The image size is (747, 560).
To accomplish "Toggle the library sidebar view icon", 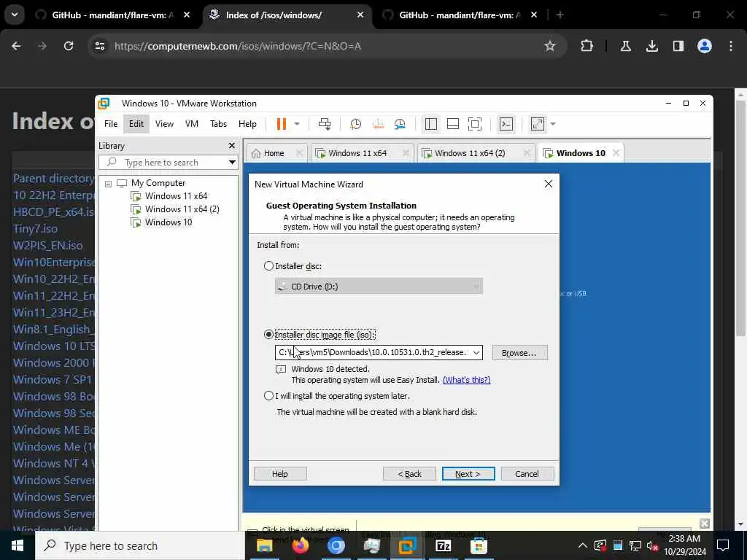I will 430,124.
